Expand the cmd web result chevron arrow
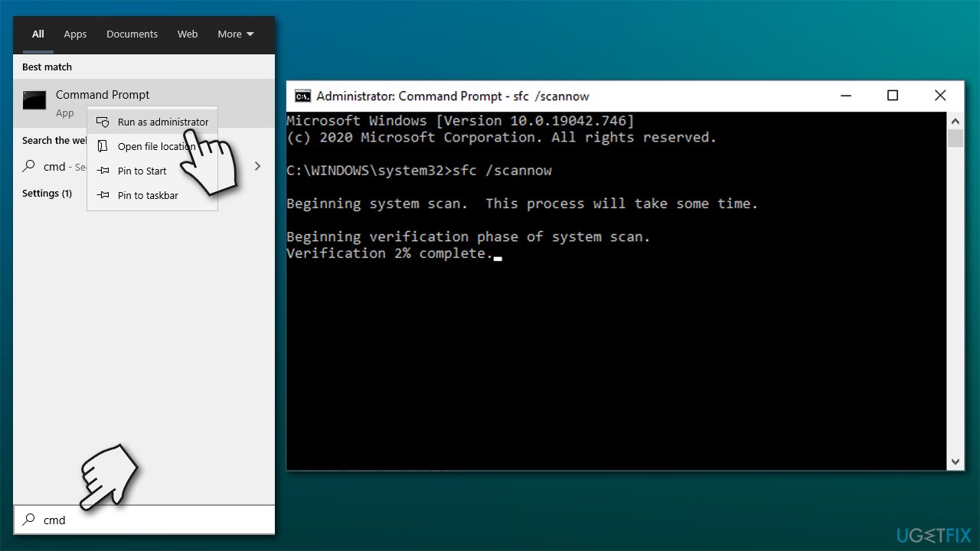Viewport: 980px width, 551px height. coord(258,166)
